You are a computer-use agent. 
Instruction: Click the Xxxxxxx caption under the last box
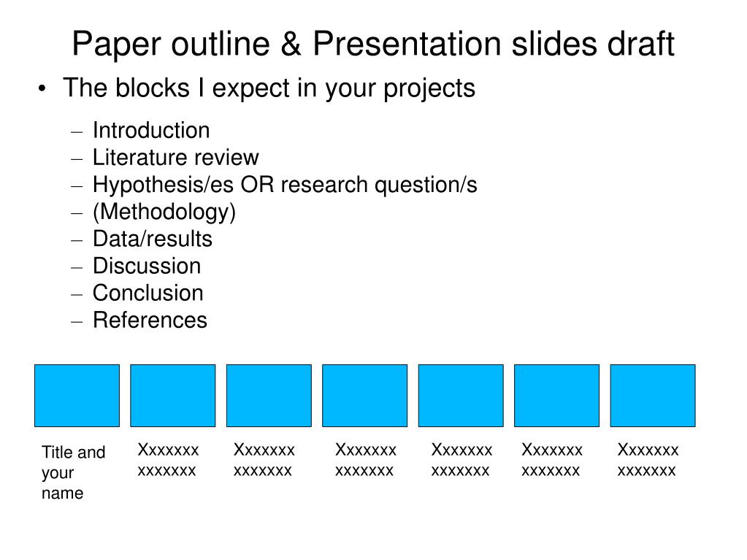(648, 460)
